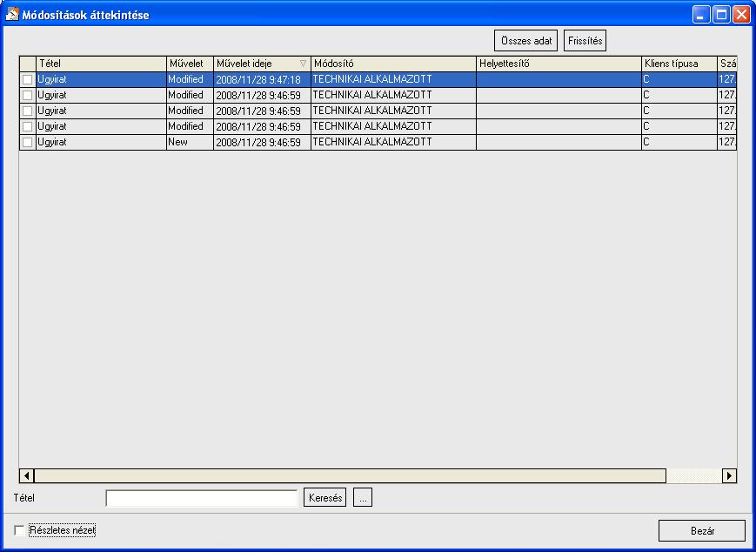The width and height of the screenshot is (756, 552).
Task: Click the Összes adat button
Action: [526, 41]
